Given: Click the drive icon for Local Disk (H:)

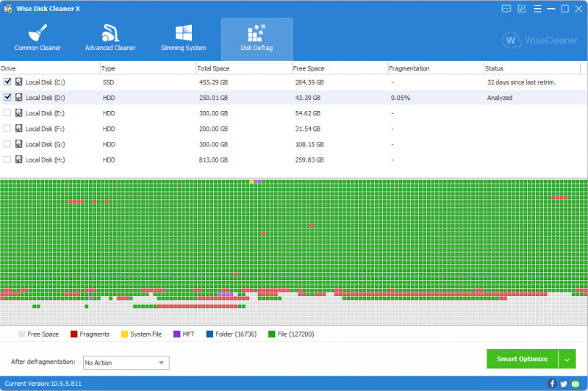Looking at the screenshot, I should pos(19,159).
